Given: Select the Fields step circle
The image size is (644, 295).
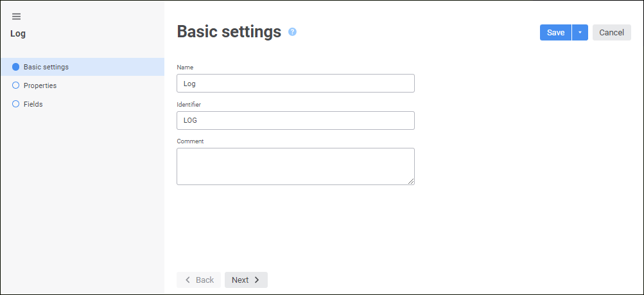Looking at the screenshot, I should pos(16,104).
